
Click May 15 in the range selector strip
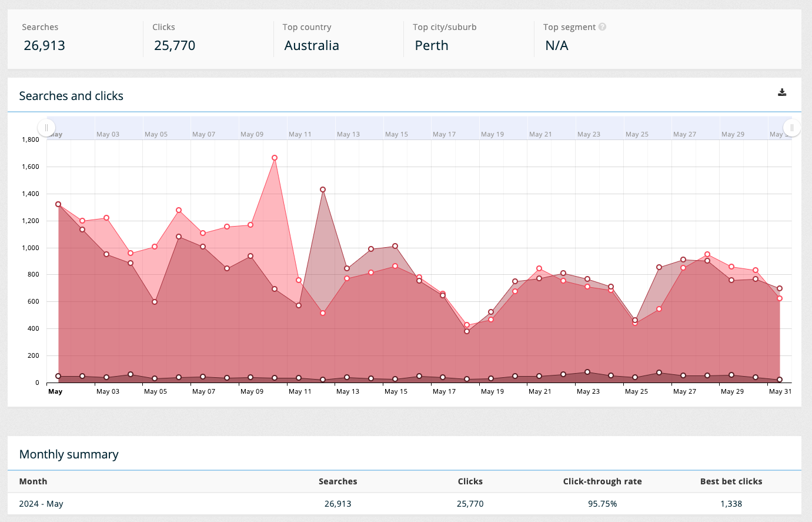pos(396,134)
